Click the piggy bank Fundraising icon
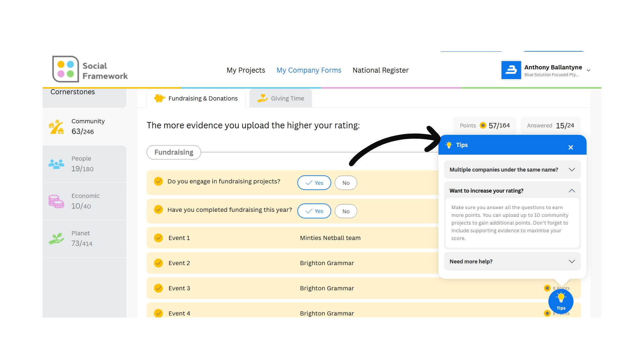Image resolution: width=644 pixels, height=362 pixels. point(160,98)
